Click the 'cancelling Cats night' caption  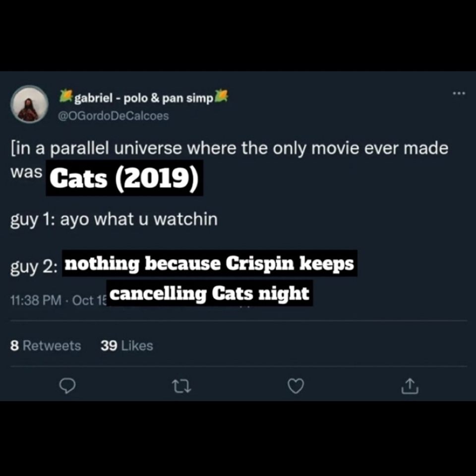[x=209, y=293]
